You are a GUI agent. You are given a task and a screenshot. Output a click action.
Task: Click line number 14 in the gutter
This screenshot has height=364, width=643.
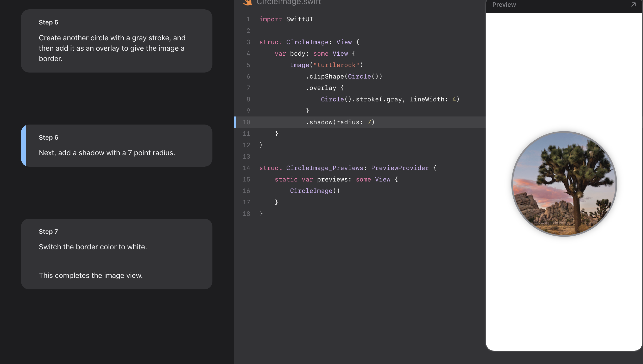(246, 168)
